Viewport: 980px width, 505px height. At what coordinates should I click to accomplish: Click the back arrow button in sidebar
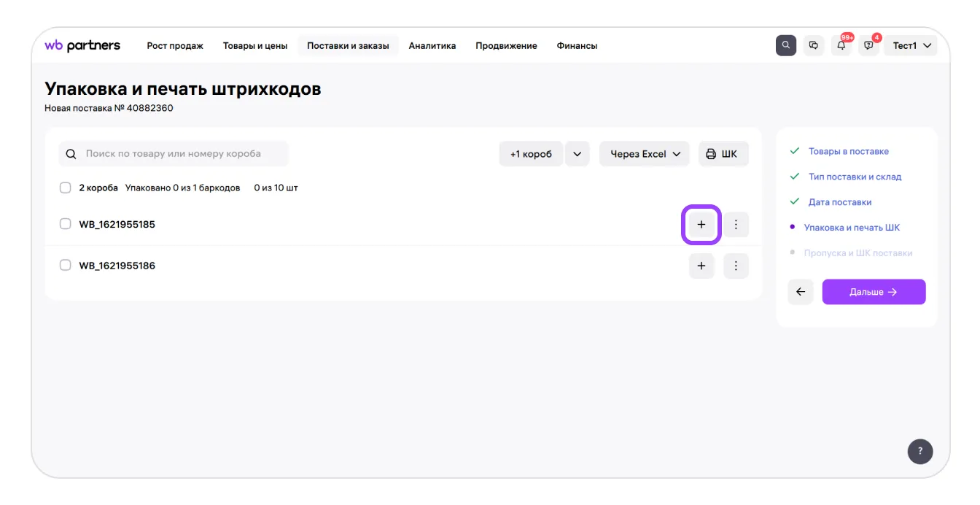point(801,292)
